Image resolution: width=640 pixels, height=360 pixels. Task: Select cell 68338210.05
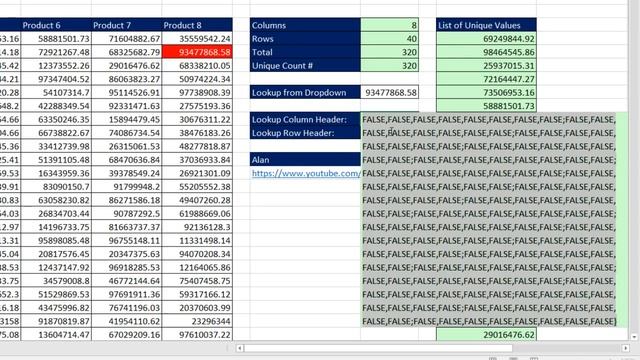click(197, 65)
